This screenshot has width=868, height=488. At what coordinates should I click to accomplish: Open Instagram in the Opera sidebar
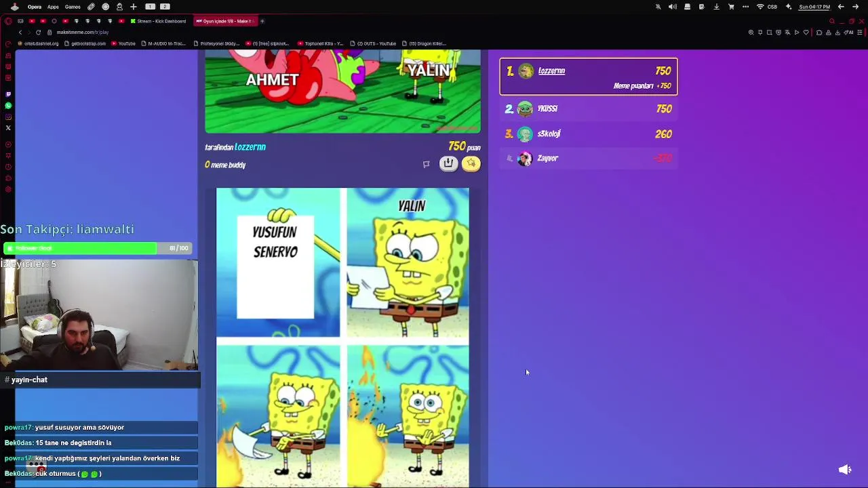(8, 117)
